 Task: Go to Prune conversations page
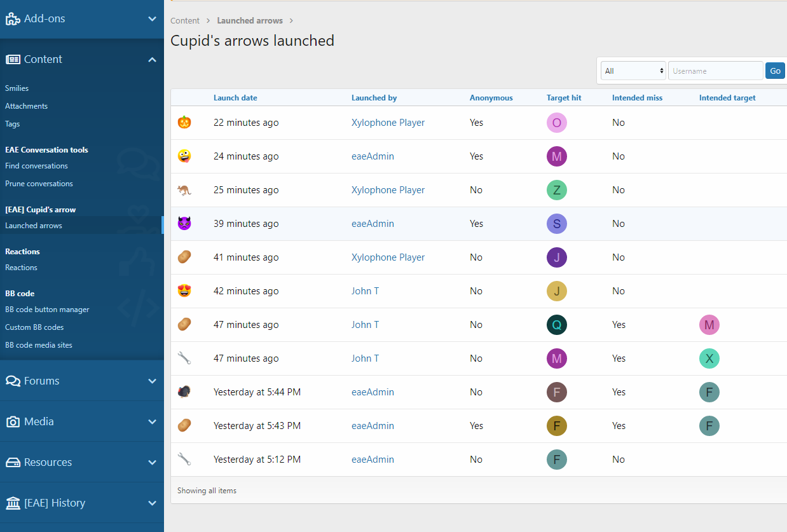[39, 184]
